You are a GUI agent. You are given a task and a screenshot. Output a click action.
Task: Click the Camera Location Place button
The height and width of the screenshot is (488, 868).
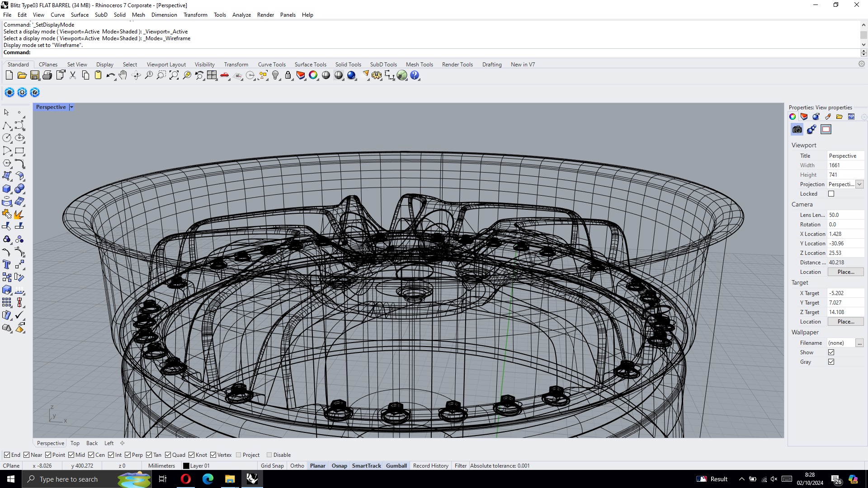point(845,272)
